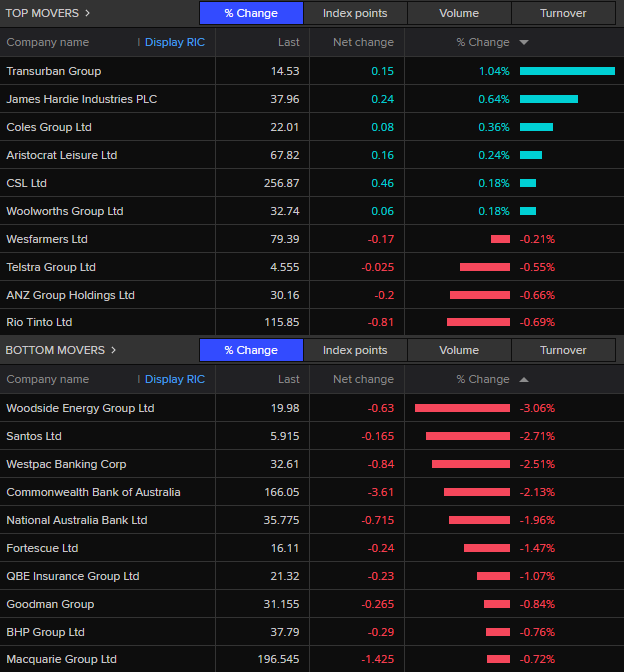Image resolution: width=624 pixels, height=672 pixels.
Task: Click -0.55% value for Telstra
Action: 537,267
